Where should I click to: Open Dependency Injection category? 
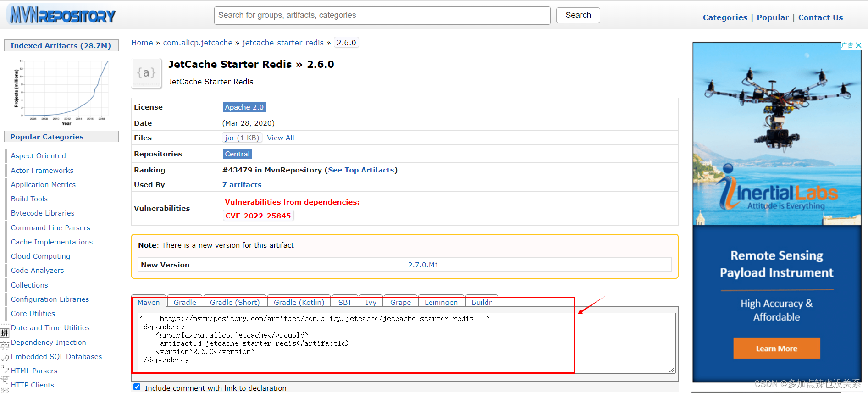(49, 342)
